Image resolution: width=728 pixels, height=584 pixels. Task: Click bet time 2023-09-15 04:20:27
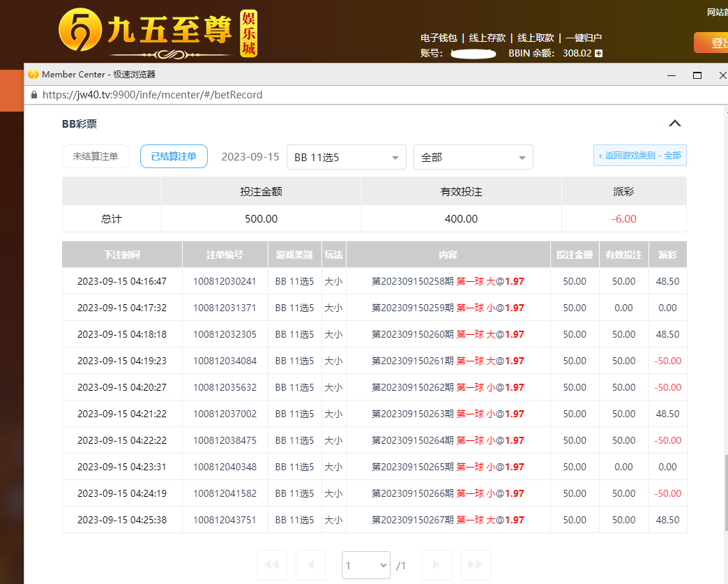coord(121,387)
